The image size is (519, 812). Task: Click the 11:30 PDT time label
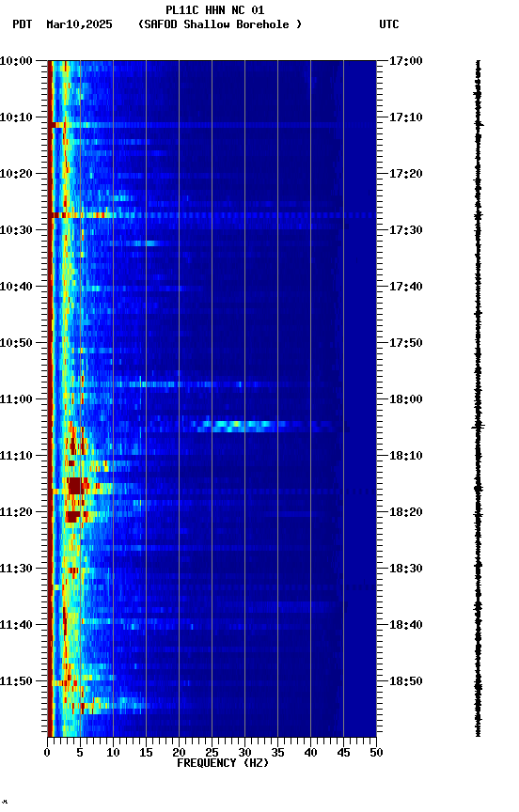coord(16,570)
